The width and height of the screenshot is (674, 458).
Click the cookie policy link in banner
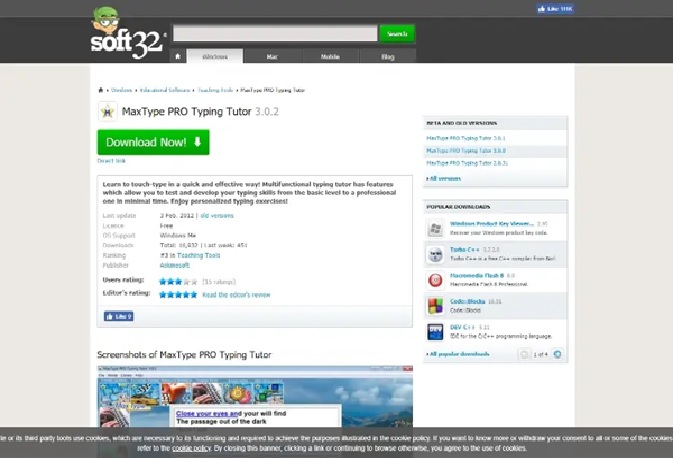pos(191,448)
